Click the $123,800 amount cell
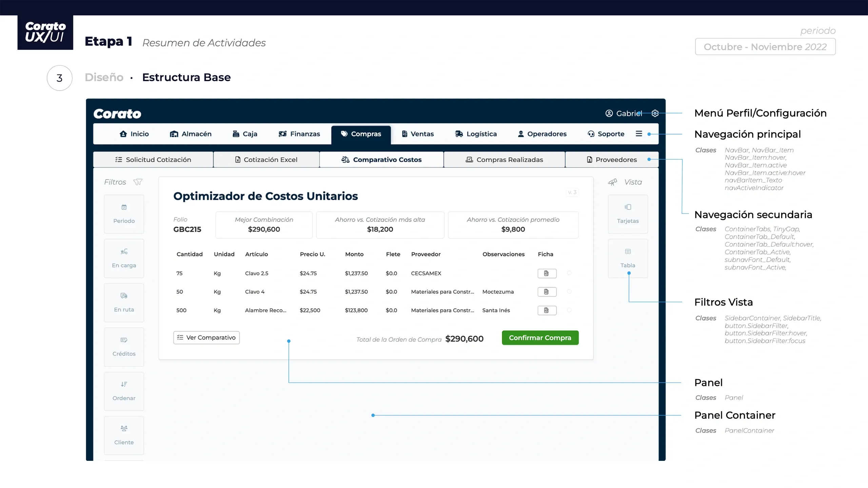868x488 pixels. coord(356,310)
